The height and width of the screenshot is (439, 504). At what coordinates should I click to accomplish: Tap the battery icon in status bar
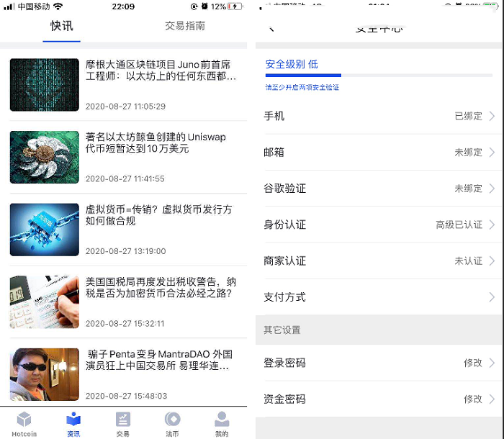pos(235,6)
